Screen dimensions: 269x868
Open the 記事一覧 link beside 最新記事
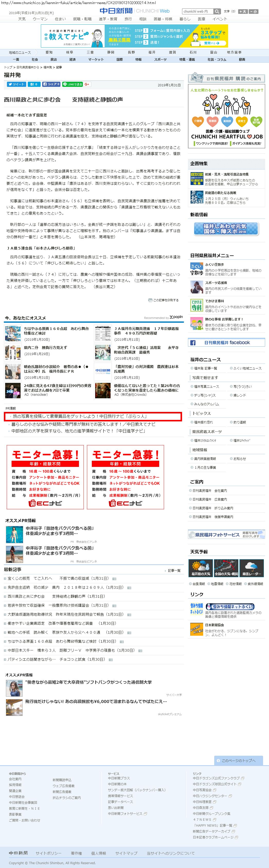[x=174, y=570]
